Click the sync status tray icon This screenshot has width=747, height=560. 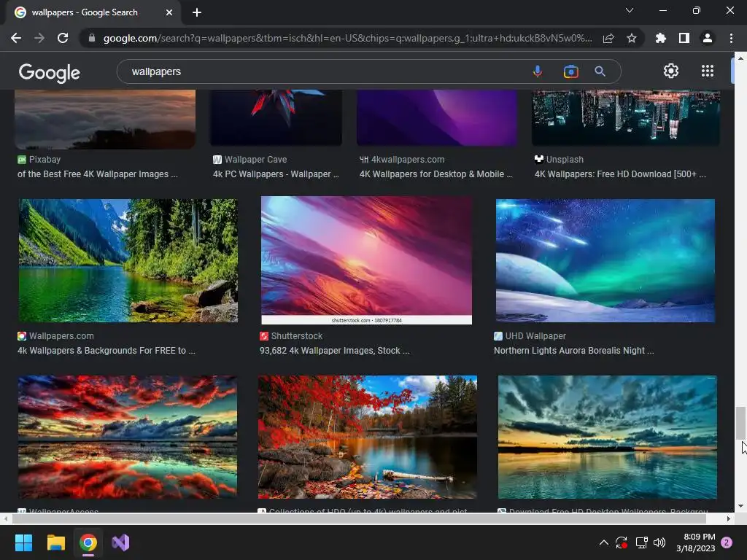[x=622, y=542]
